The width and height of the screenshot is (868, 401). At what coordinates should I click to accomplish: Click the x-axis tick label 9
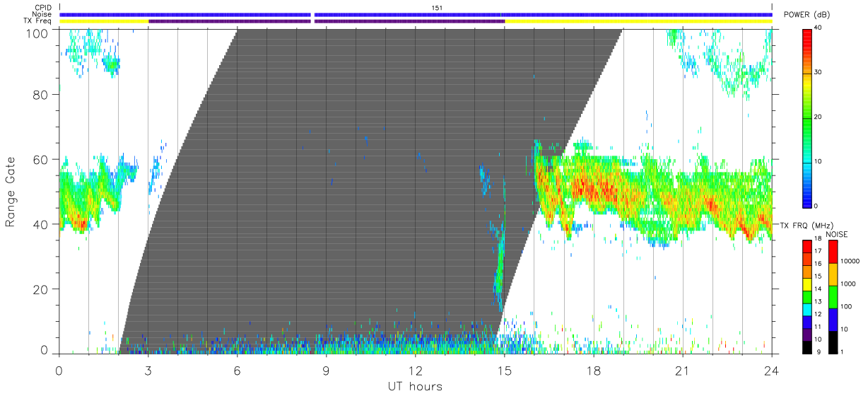point(326,371)
